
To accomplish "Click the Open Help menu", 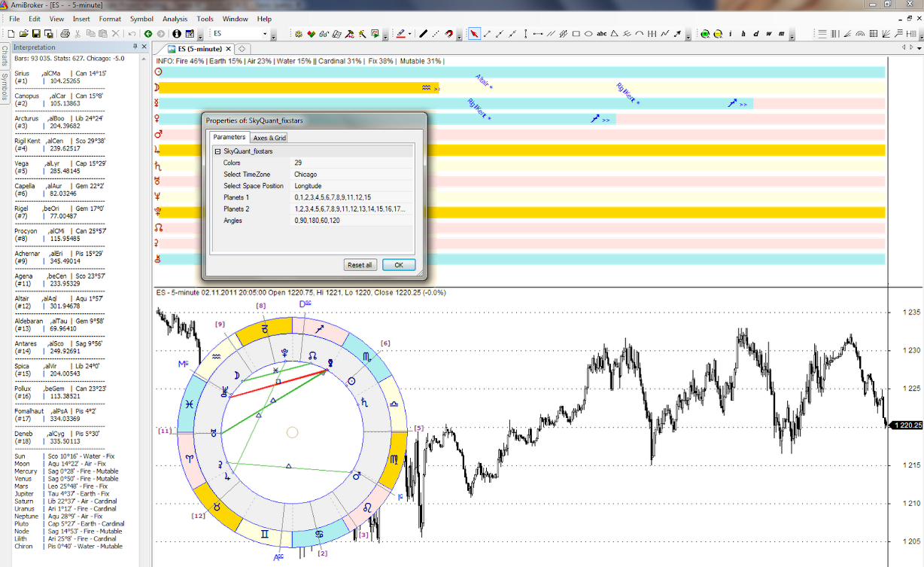I will click(264, 19).
